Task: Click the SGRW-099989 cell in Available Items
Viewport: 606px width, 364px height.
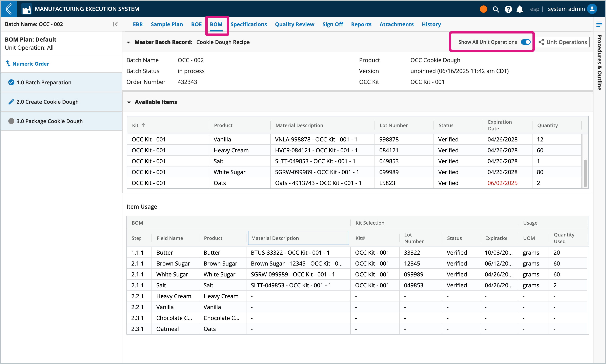Action: 322,172
